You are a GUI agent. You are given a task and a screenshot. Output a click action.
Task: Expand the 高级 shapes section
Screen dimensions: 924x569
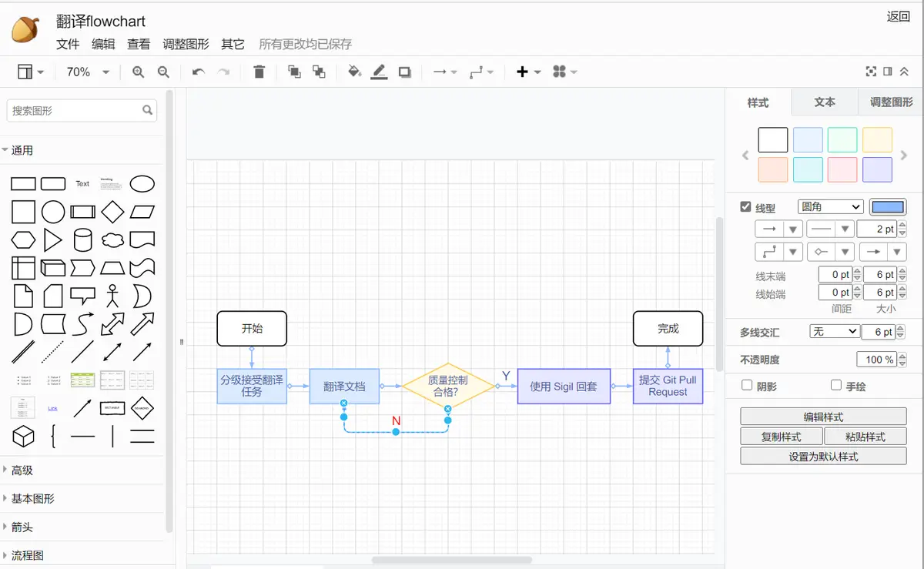[x=22, y=470]
